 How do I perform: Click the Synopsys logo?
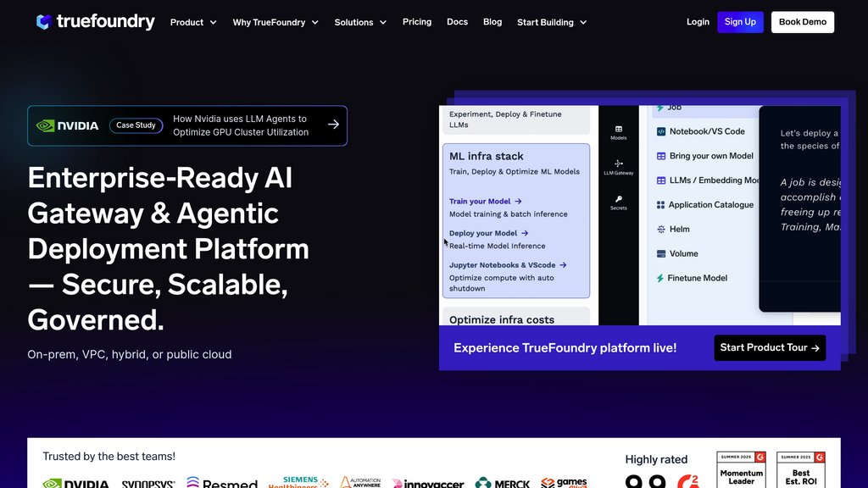[148, 484]
